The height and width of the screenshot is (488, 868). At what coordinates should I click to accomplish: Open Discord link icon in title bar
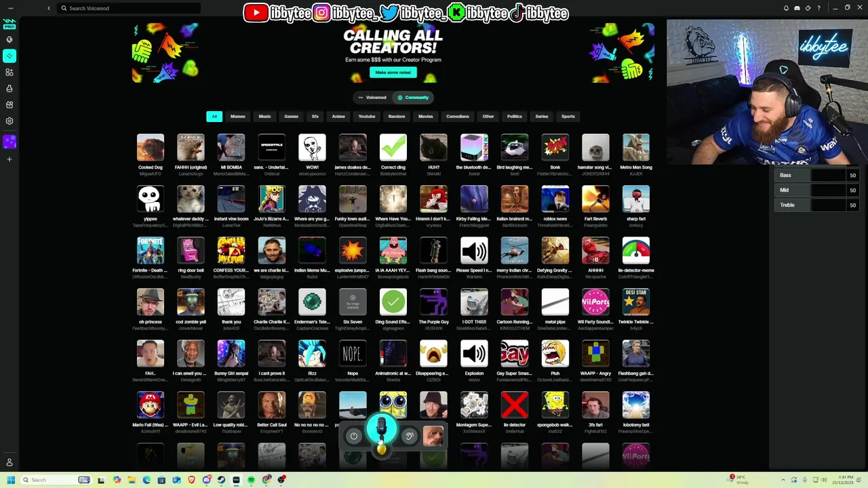[797, 8]
